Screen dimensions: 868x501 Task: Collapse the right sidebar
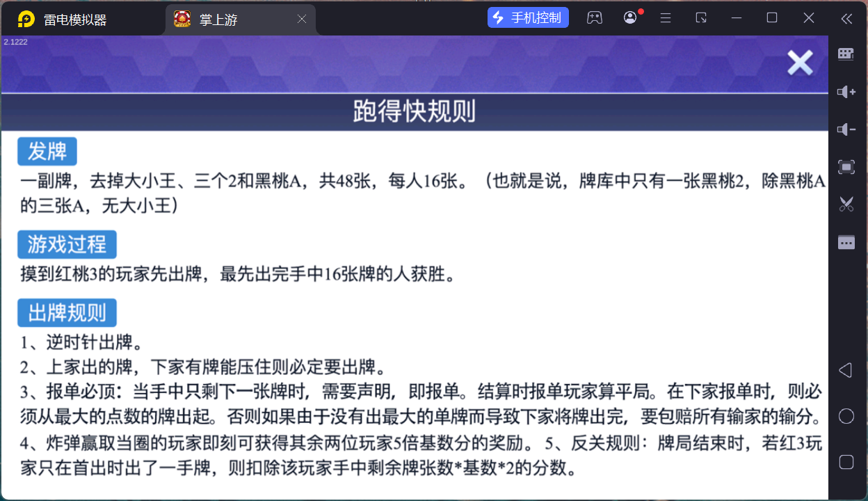(847, 19)
